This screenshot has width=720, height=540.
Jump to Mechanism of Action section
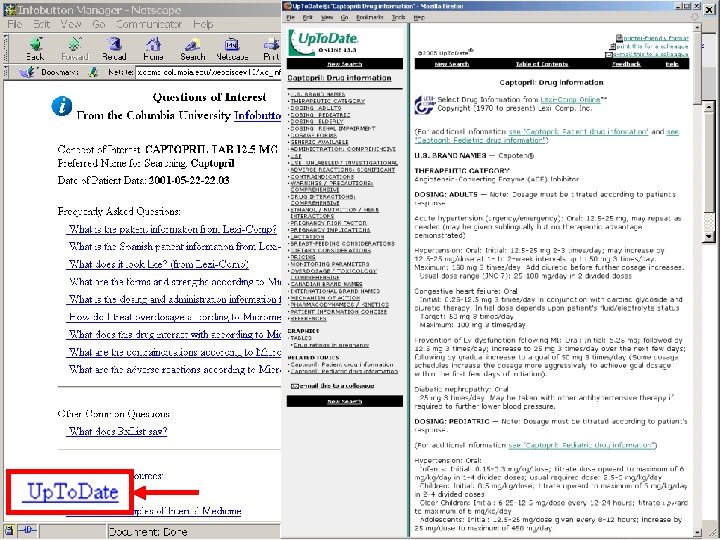(325, 298)
